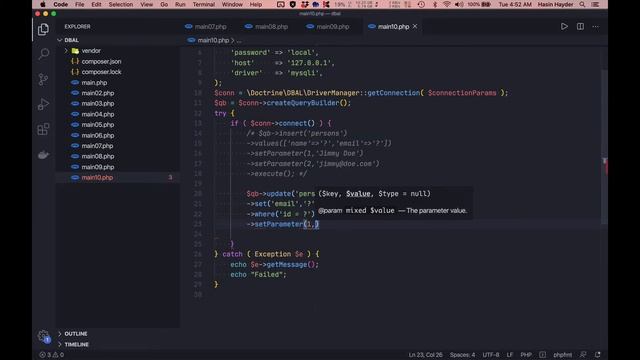Image resolution: width=640 pixels, height=360 pixels.
Task: Open the Run menu
Action: (180, 4)
